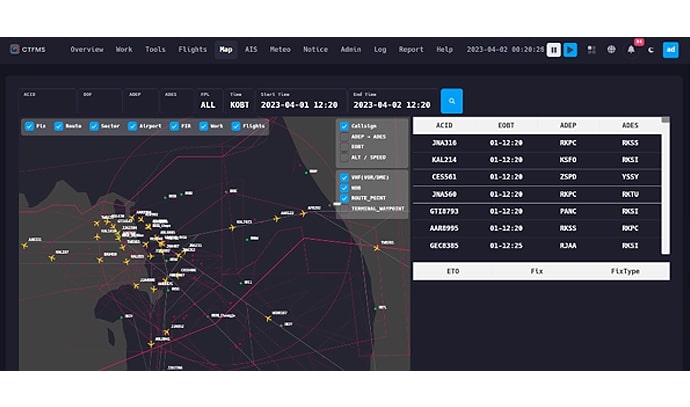Toggle dark mode moon icon
The height and width of the screenshot is (407, 690).
tap(651, 49)
